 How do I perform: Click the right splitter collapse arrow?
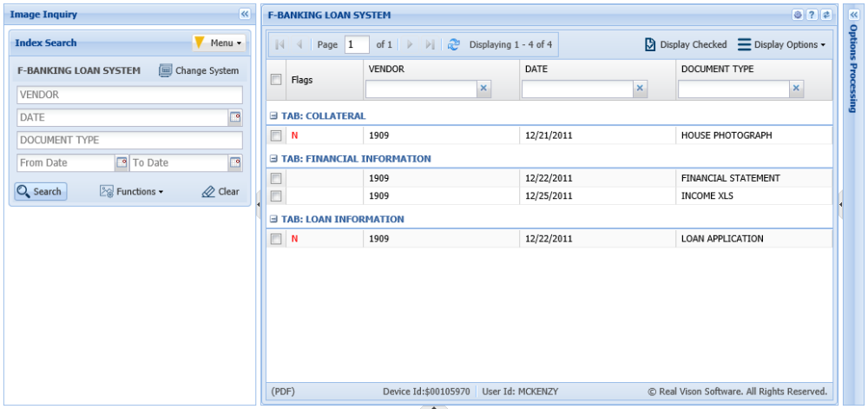[x=840, y=205]
